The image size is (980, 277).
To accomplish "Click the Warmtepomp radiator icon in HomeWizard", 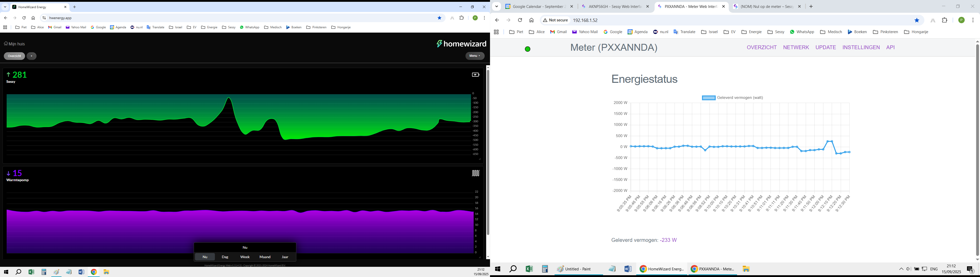I will (475, 173).
